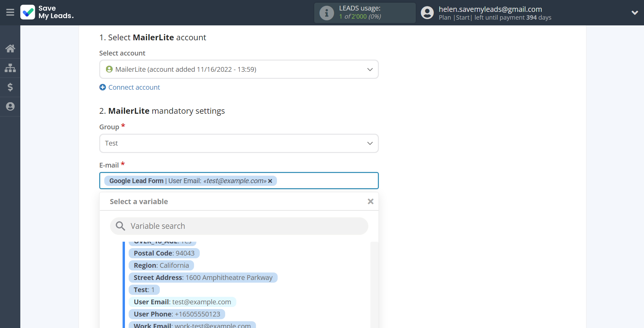Choose the Region: California variable
Viewport: 644px width, 328px height.
(x=161, y=265)
